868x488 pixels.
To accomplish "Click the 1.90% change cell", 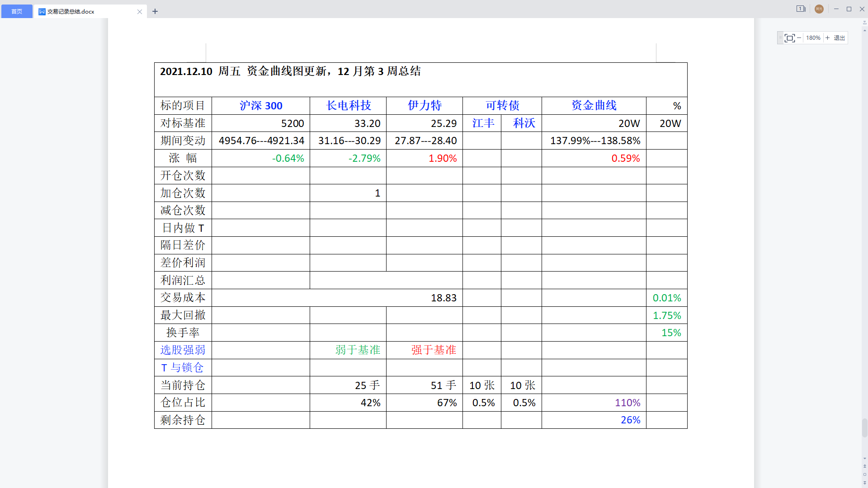I will pyautogui.click(x=425, y=158).
